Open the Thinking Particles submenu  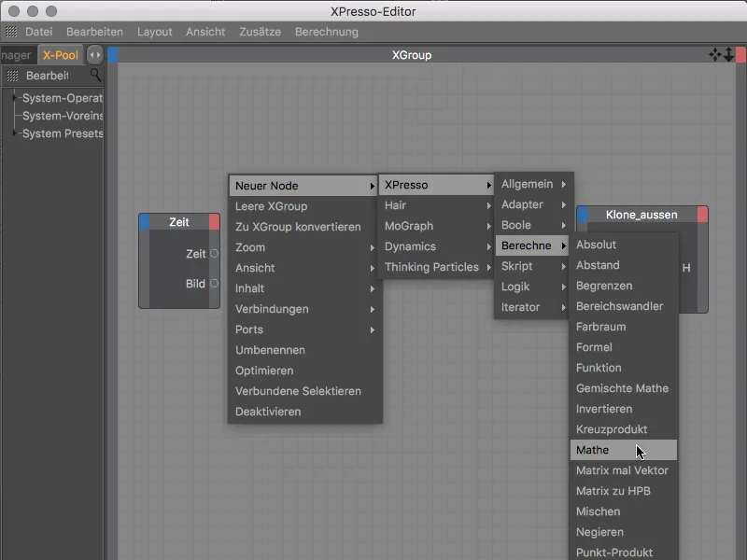436,267
